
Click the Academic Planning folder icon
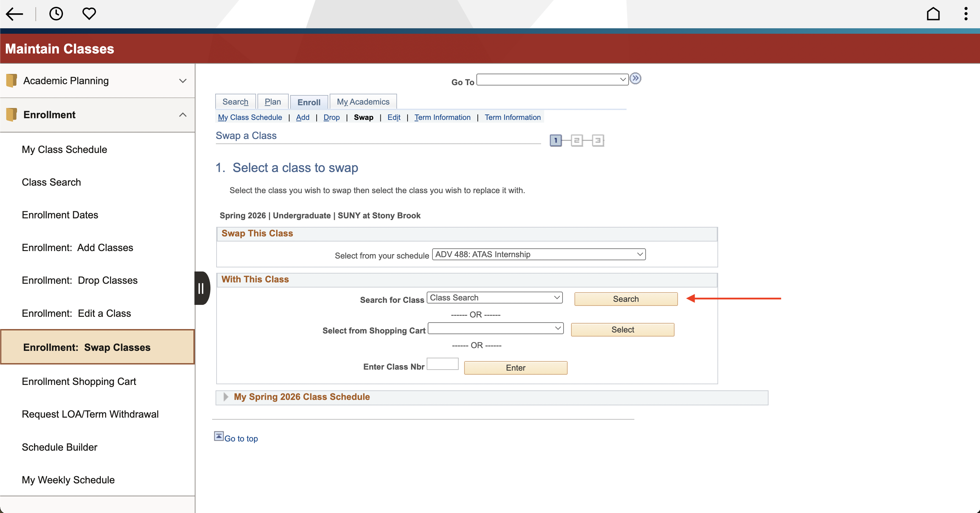12,80
